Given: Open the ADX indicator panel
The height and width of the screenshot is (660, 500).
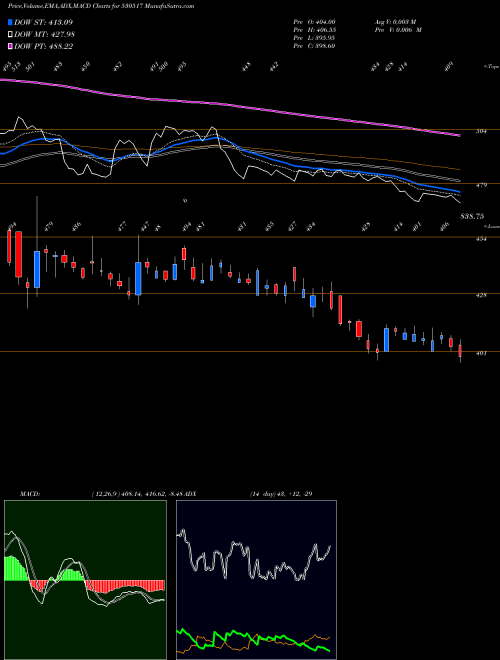Looking at the screenshot, I should [256, 580].
